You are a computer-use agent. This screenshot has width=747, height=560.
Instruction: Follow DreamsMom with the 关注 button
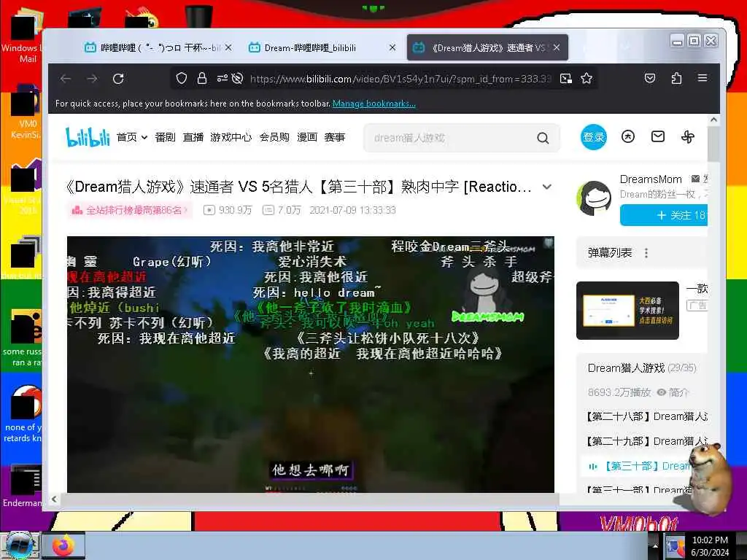pos(664,215)
